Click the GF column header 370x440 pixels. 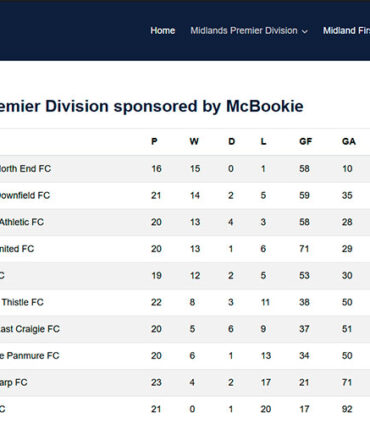[306, 141]
